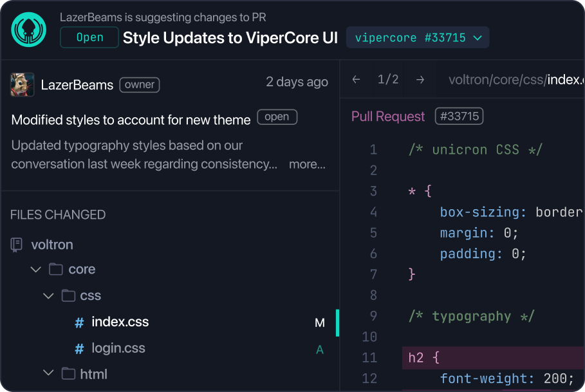Screen dimensions: 585x392
Task: Click the core folder icon
Action: pyautogui.click(x=55, y=269)
